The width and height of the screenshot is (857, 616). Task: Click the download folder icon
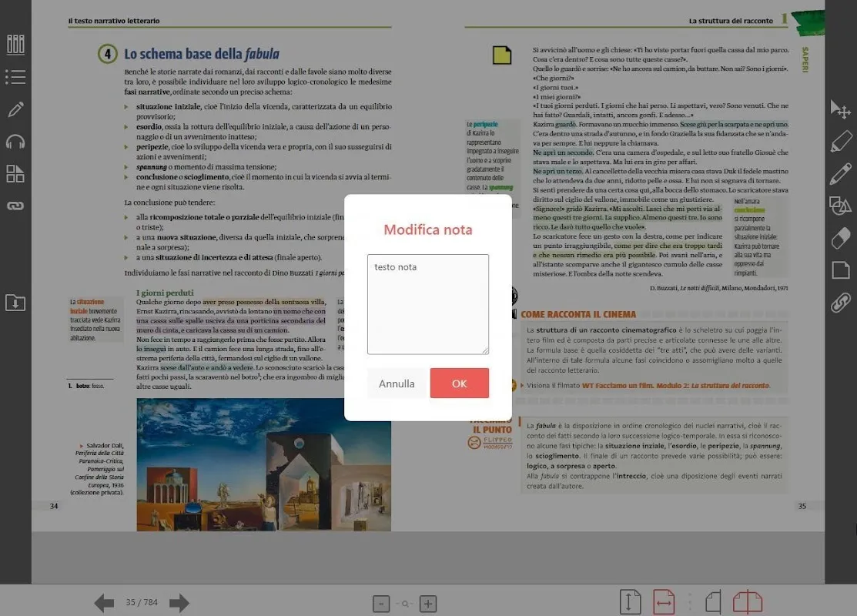15,303
